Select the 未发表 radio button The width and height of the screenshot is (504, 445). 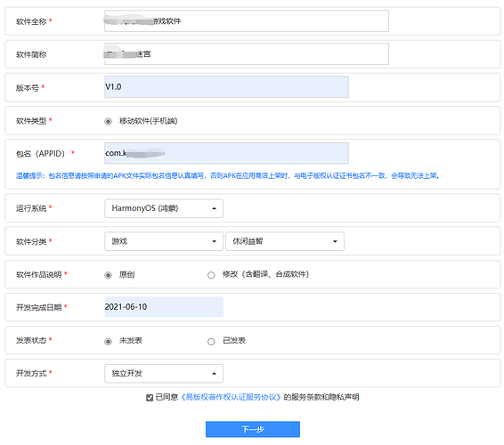[109, 342]
